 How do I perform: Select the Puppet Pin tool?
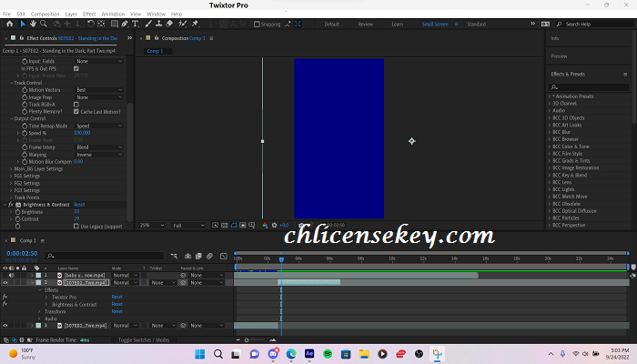(x=196, y=24)
